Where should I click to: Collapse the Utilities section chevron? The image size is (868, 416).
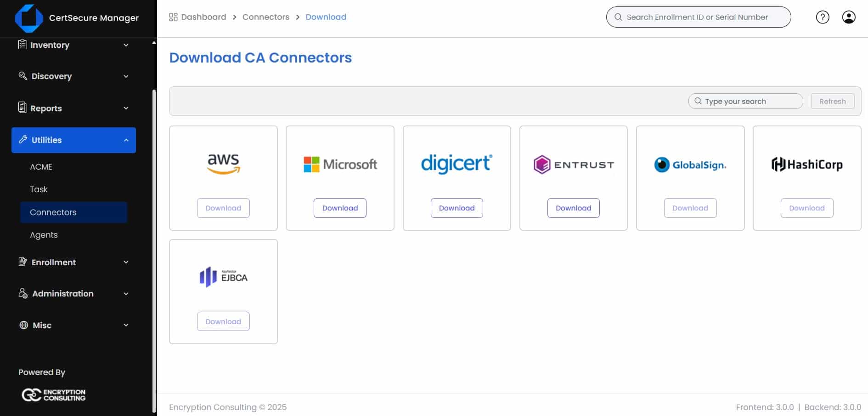click(126, 140)
